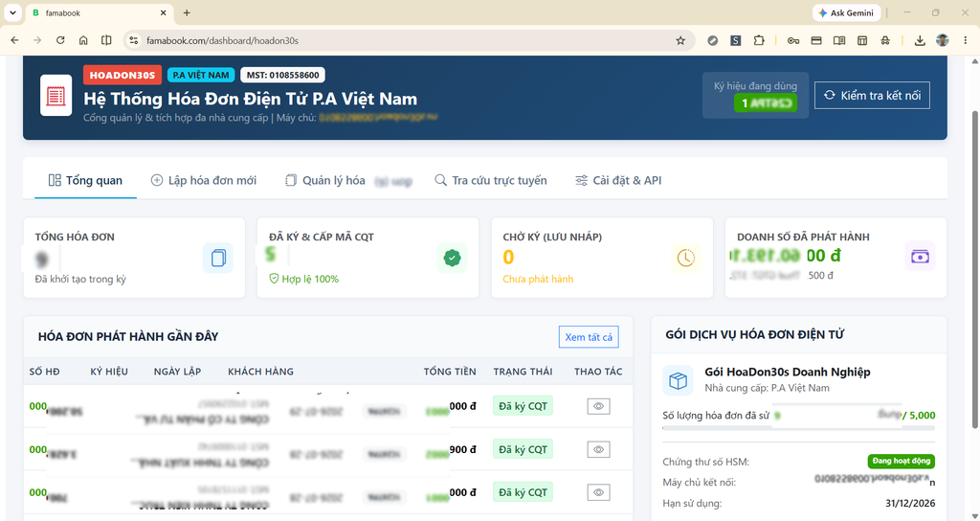
Task: Click the TRẠNG THÁI column header
Action: point(523,372)
